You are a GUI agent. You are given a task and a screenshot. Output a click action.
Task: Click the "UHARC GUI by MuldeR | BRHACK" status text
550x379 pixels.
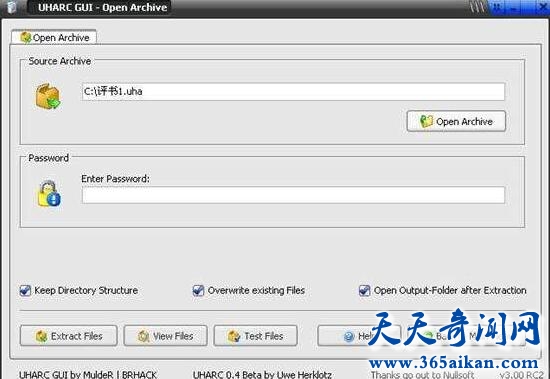point(88,374)
